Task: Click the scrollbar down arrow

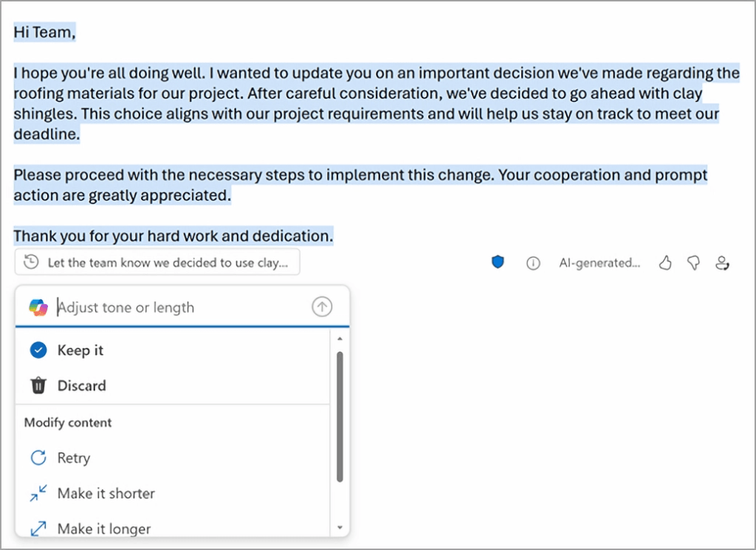Action: 340,527
